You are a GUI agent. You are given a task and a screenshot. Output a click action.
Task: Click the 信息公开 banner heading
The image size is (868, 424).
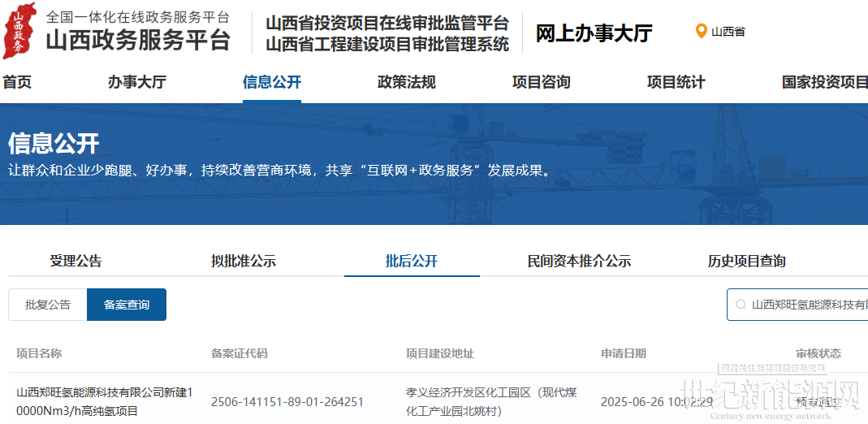pos(54,143)
